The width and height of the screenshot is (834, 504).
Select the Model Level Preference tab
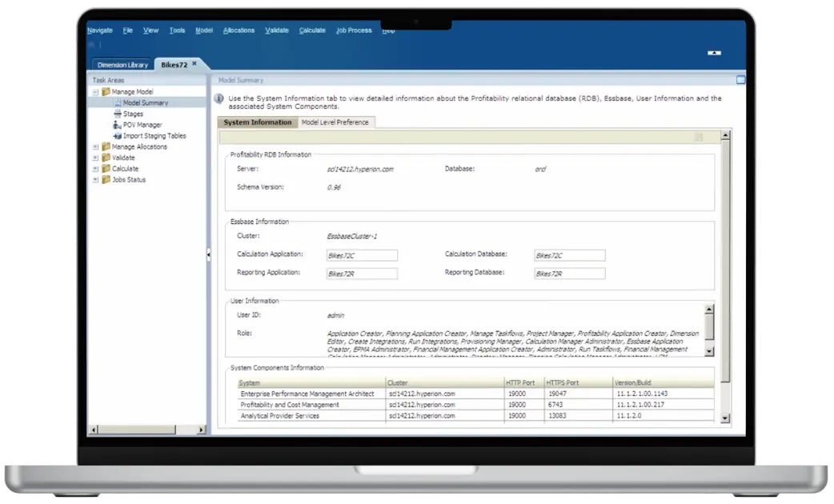pyautogui.click(x=334, y=122)
